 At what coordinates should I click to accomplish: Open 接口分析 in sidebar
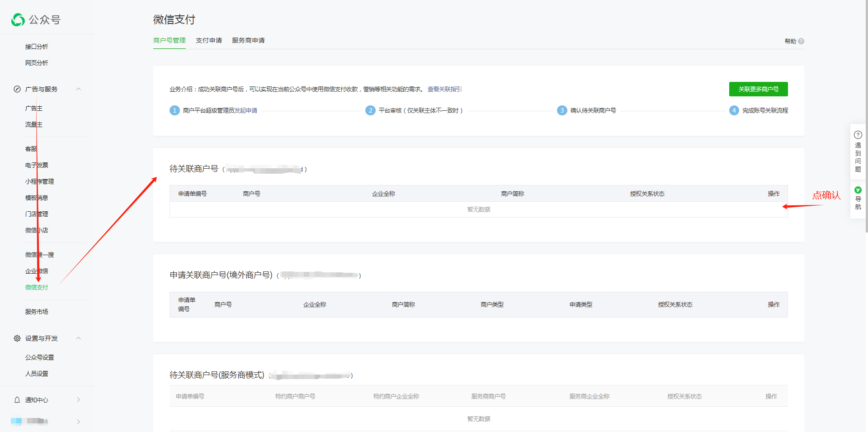click(x=37, y=47)
